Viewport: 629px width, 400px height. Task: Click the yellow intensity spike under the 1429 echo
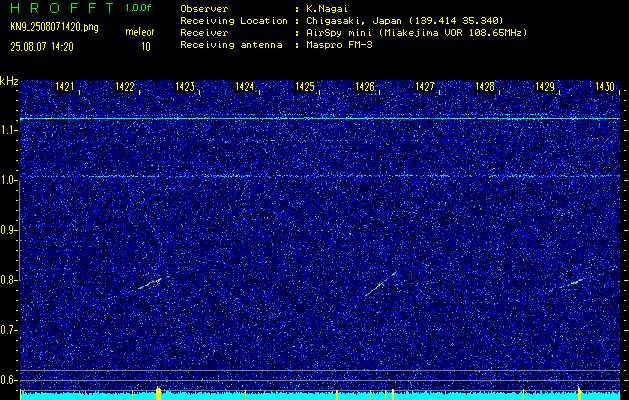click(579, 393)
